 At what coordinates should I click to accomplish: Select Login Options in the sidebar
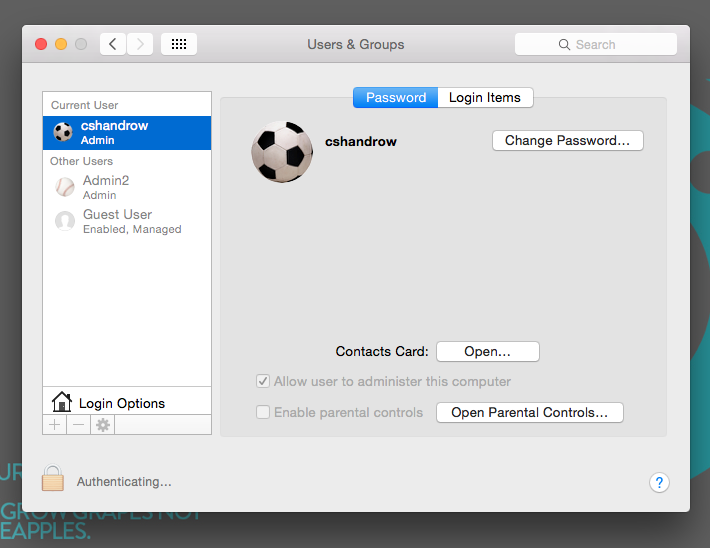click(127, 401)
